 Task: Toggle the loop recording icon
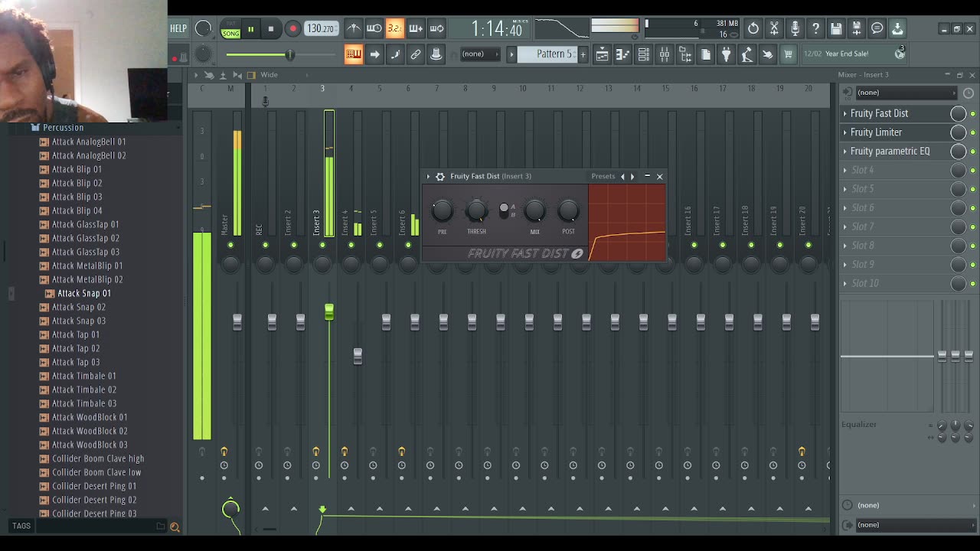point(436,29)
